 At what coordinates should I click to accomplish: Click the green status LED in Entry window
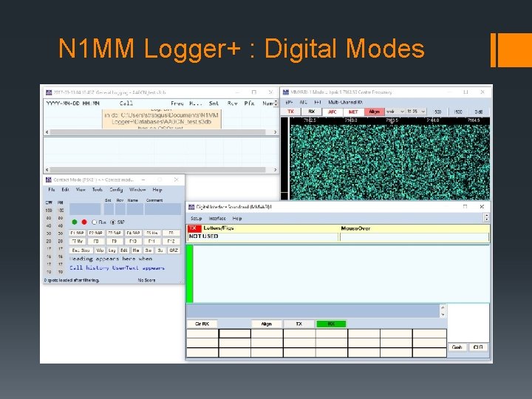coord(75,222)
